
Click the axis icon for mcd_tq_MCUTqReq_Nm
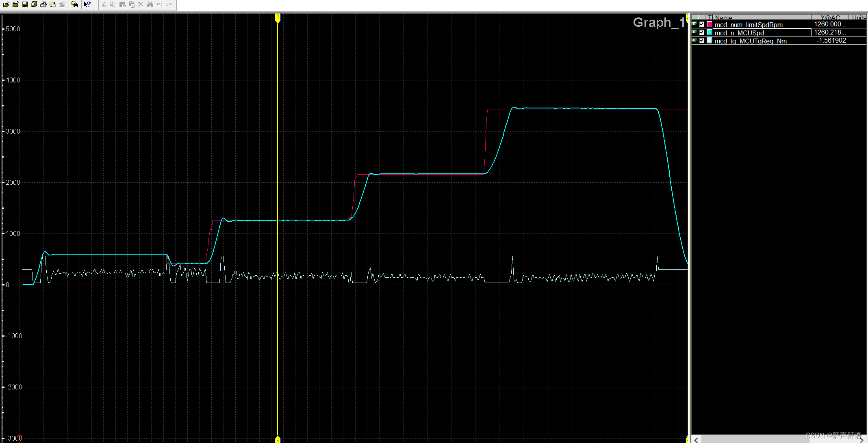tap(694, 41)
